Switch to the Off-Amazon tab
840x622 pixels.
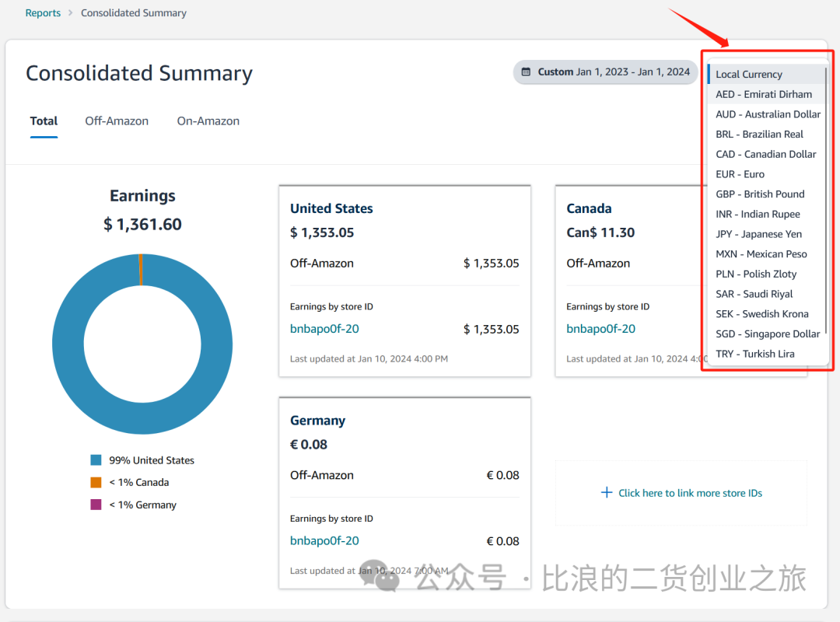(x=117, y=121)
